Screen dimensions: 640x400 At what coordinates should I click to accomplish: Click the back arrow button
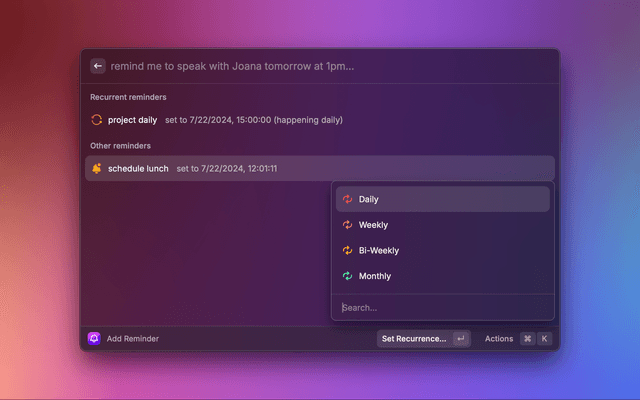98,66
